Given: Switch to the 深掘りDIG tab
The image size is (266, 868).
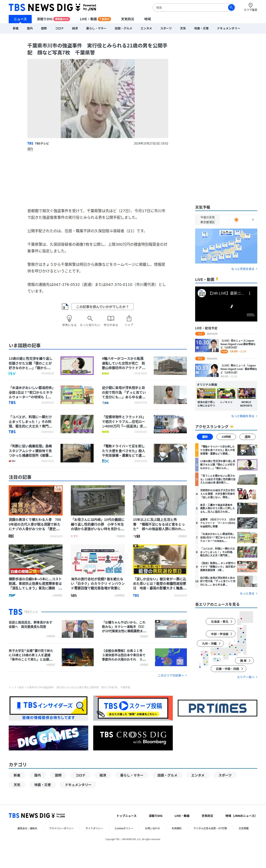Looking at the screenshot, I should pyautogui.click(x=53, y=19).
